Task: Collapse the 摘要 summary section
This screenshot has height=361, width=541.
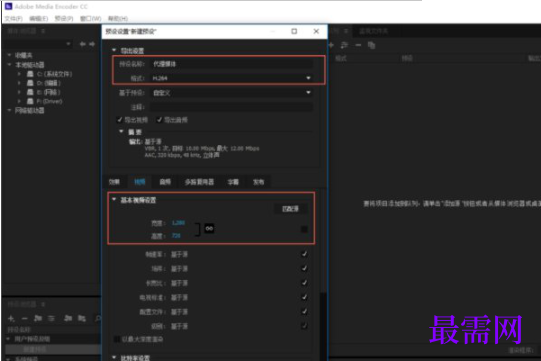Action: click(121, 131)
